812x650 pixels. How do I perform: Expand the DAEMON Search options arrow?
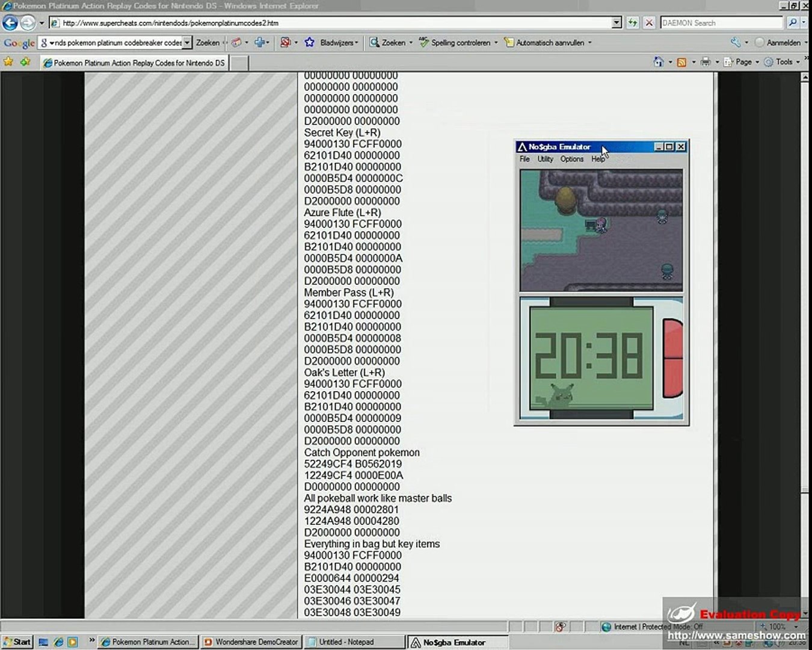(804, 23)
